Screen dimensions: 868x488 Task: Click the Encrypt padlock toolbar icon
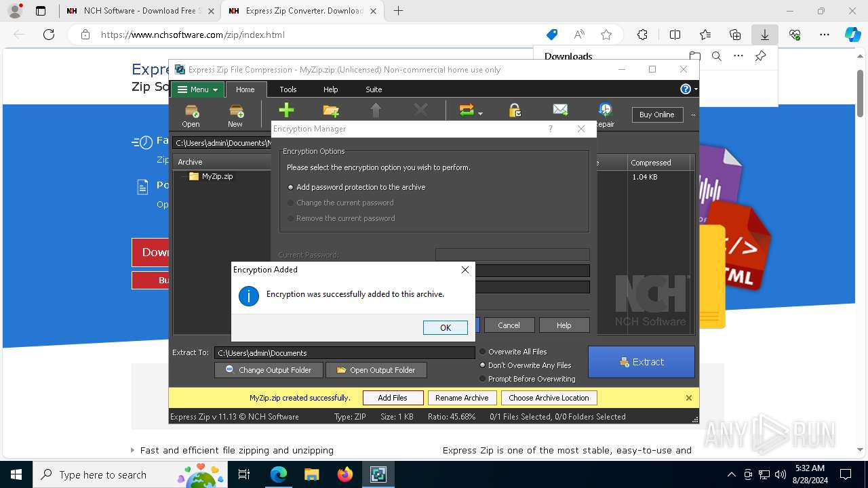tap(515, 110)
